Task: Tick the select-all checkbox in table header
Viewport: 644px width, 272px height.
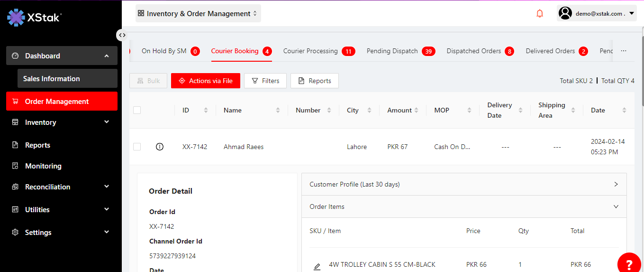Action: [137, 110]
